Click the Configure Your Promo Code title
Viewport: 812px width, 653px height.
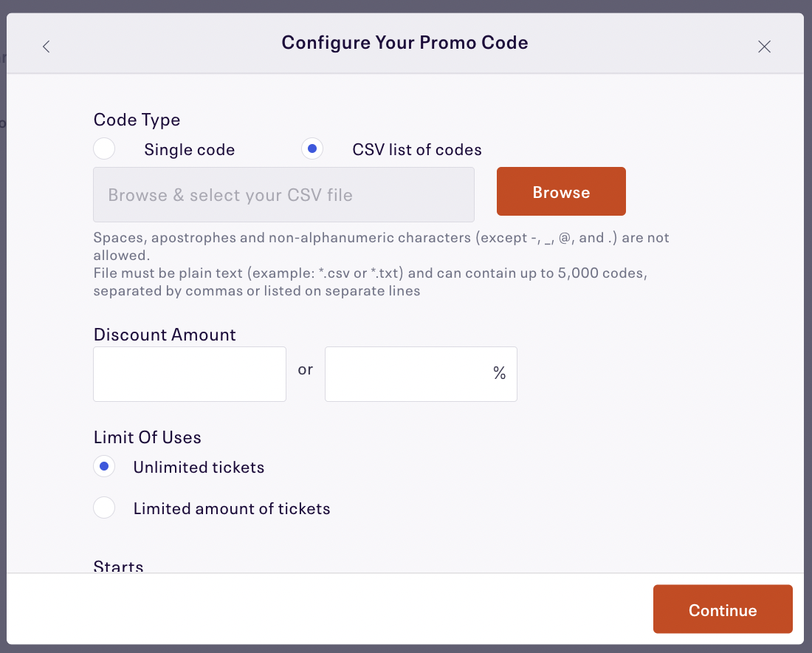405,43
